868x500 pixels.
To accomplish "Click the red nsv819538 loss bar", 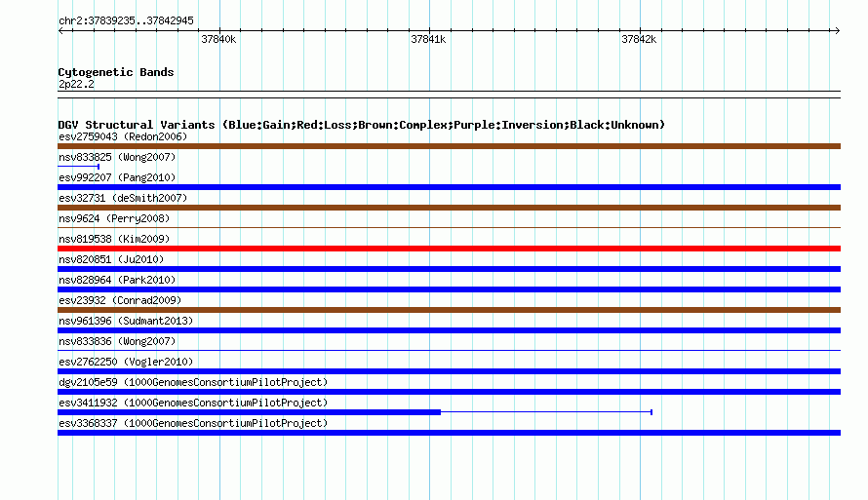I will click(x=449, y=249).
